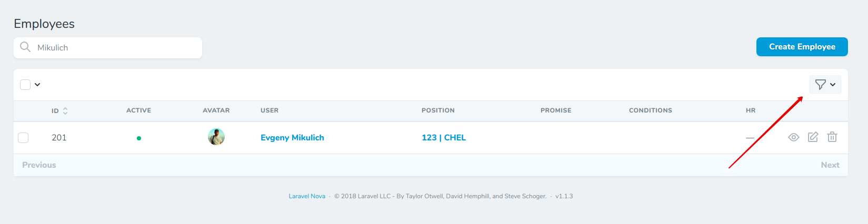The image size is (868, 224).
Task: Open the Laravel Nova footer link
Action: pyautogui.click(x=307, y=196)
